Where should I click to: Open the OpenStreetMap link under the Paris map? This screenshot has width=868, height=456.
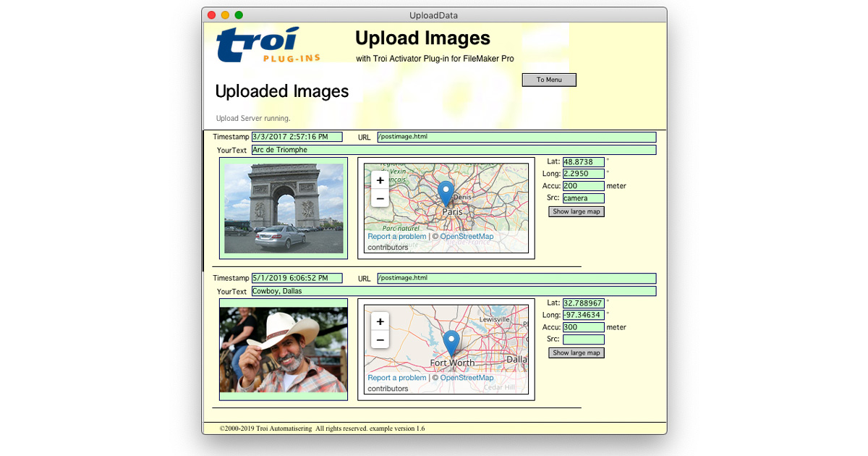[x=467, y=236]
